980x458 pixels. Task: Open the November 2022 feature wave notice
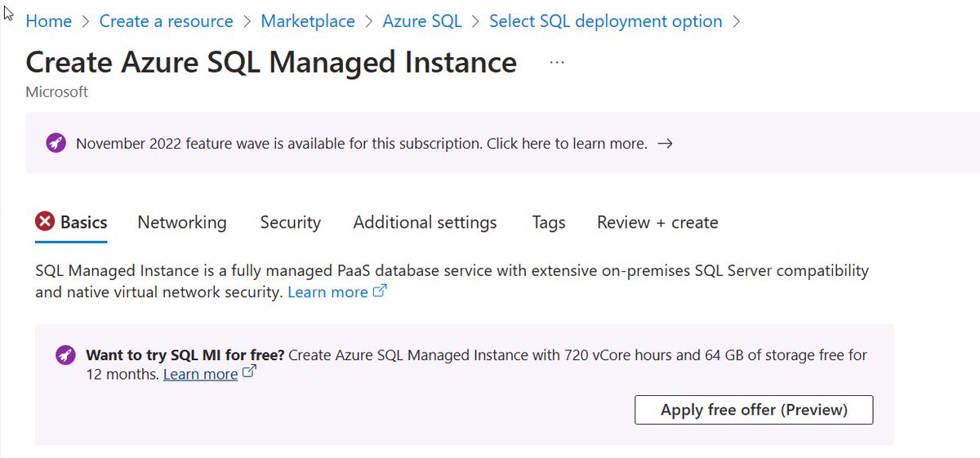click(362, 144)
